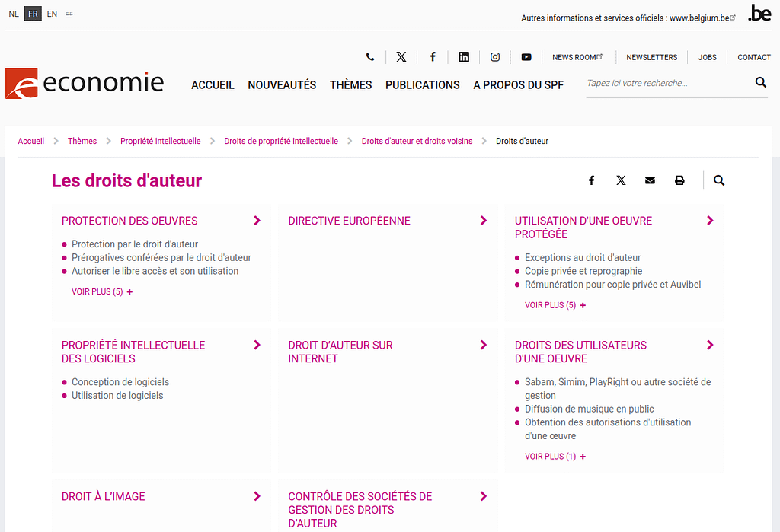Switch language to NL
The width and height of the screenshot is (780, 532).
pyautogui.click(x=14, y=14)
